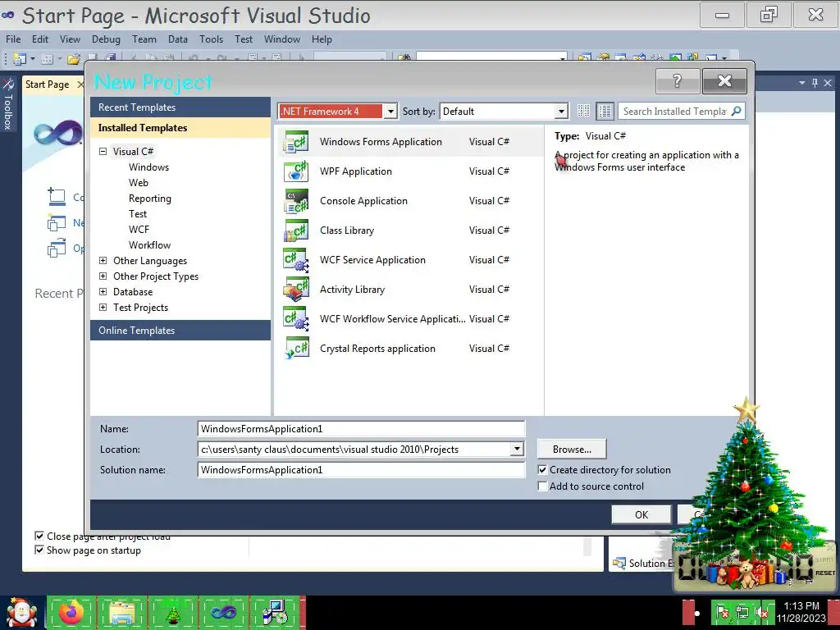Open the .NET Framework 4 dropdown
This screenshot has height=630, width=840.
tap(390, 111)
